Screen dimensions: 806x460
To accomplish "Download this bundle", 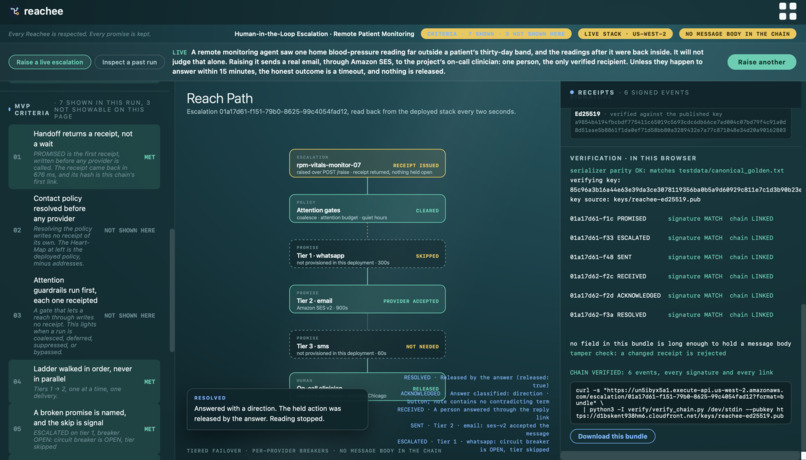I will click(x=612, y=436).
